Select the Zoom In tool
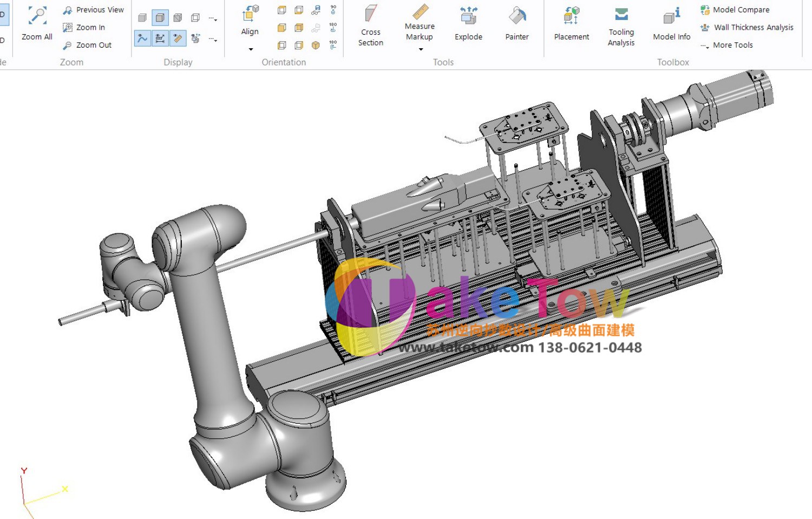This screenshot has height=519, width=812. 84,27
